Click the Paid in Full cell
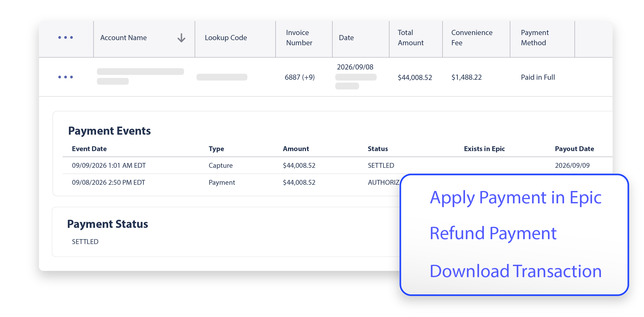Screen dimensions: 644x317 coord(538,77)
